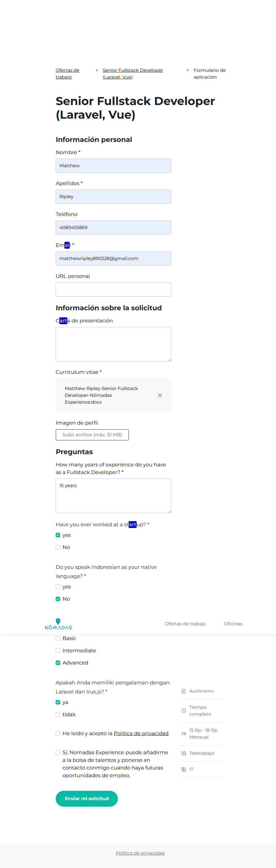
Task: Check the startup 'No' checkbox
Action: (58, 547)
